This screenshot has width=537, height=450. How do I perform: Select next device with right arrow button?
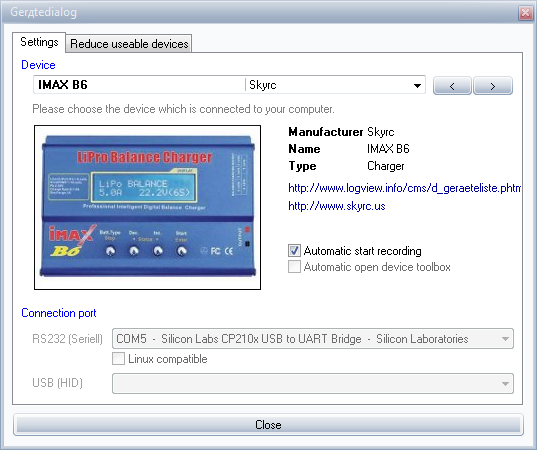pyautogui.click(x=493, y=86)
